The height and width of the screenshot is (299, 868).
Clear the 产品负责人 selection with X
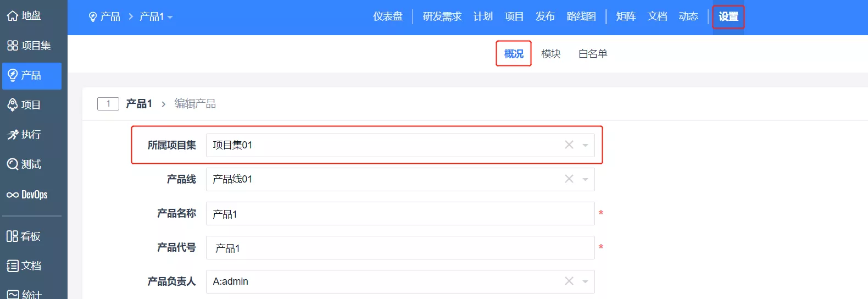point(569,281)
